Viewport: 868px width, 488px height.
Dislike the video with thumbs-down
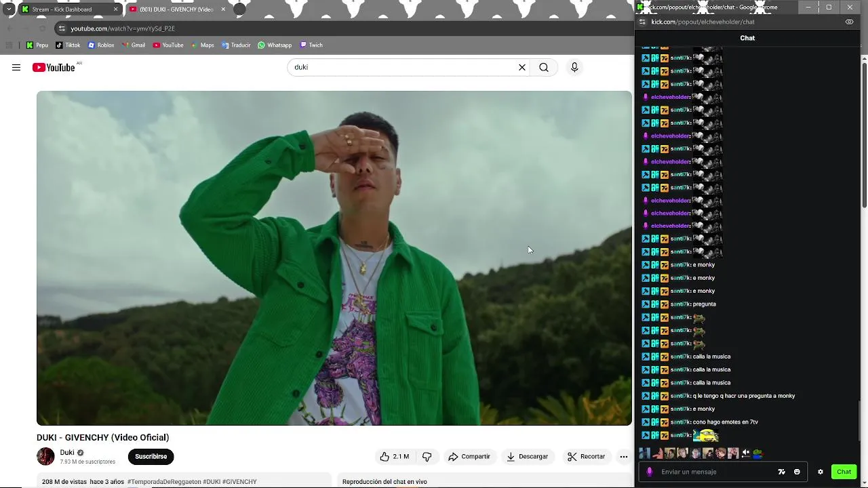pyautogui.click(x=427, y=457)
